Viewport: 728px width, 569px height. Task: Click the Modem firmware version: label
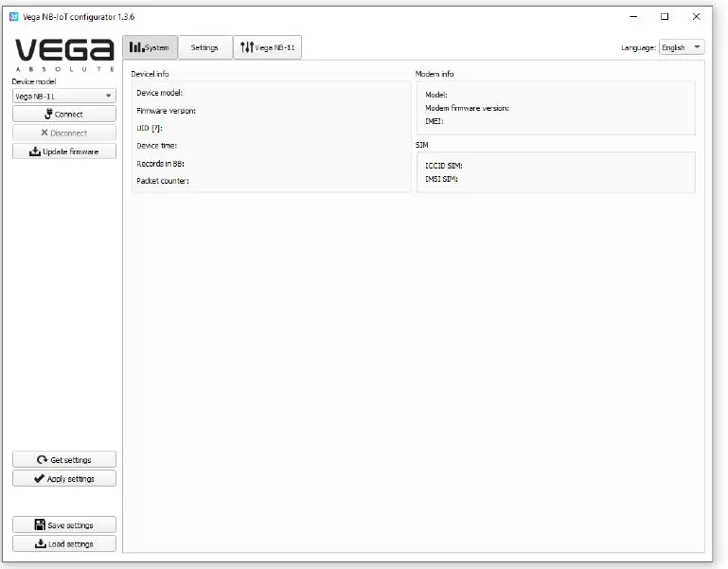[467, 108]
